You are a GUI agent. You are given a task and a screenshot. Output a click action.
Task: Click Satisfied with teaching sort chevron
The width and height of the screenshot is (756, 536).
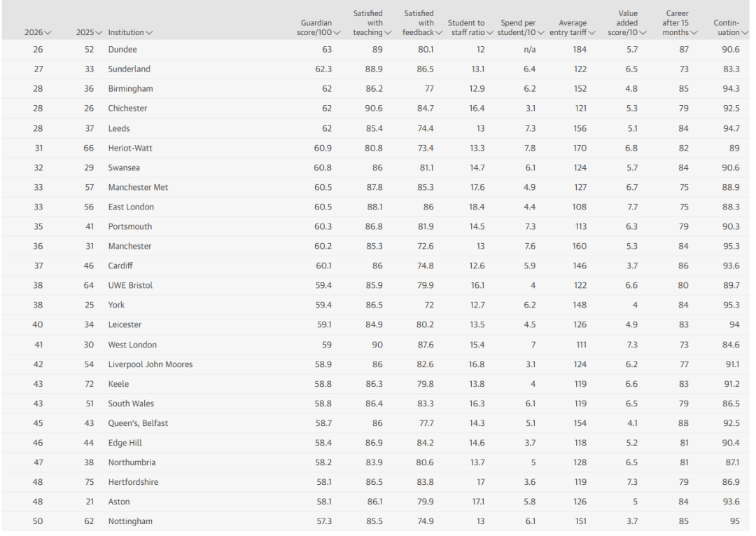pos(388,33)
